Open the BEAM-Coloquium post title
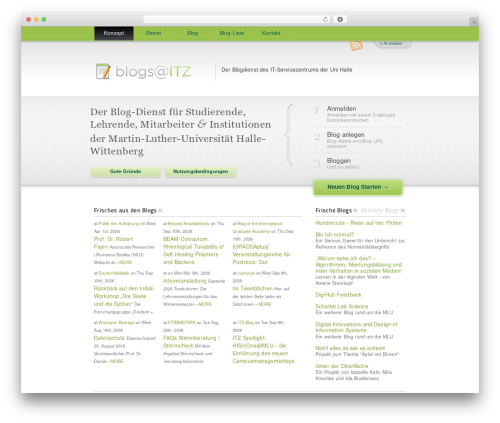The image size is (500, 423). 193,250
